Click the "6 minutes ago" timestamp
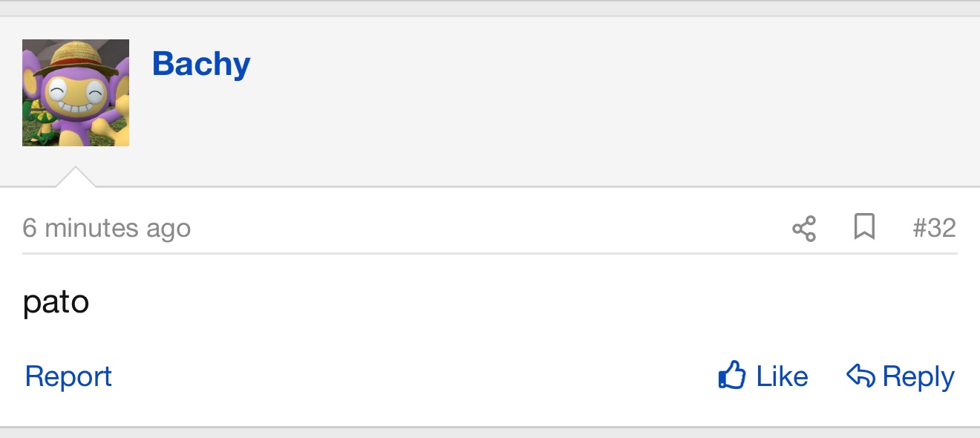This screenshot has height=438, width=980. pos(106,228)
